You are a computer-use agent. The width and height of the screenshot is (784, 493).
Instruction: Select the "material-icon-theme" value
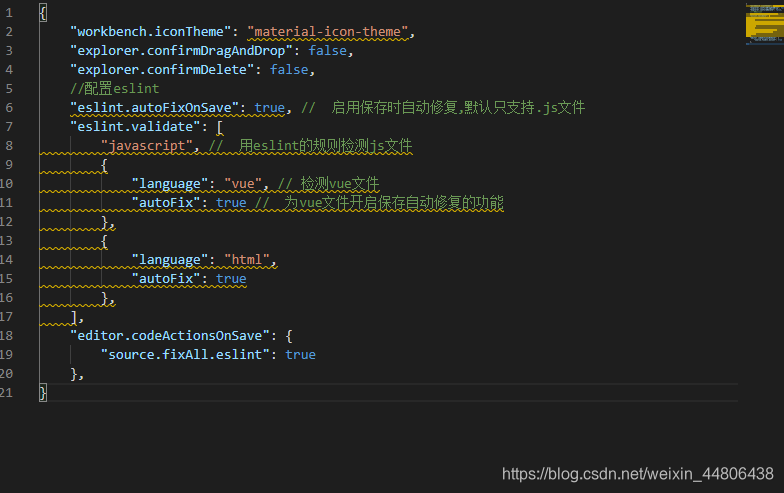coord(328,32)
